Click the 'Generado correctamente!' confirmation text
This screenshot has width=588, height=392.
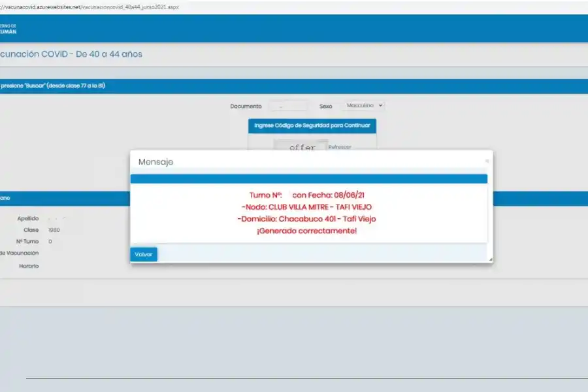[x=307, y=231]
